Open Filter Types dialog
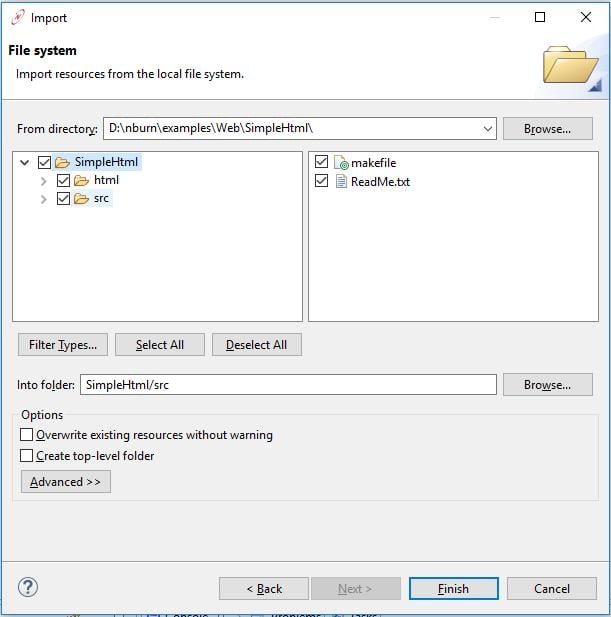 pos(63,345)
